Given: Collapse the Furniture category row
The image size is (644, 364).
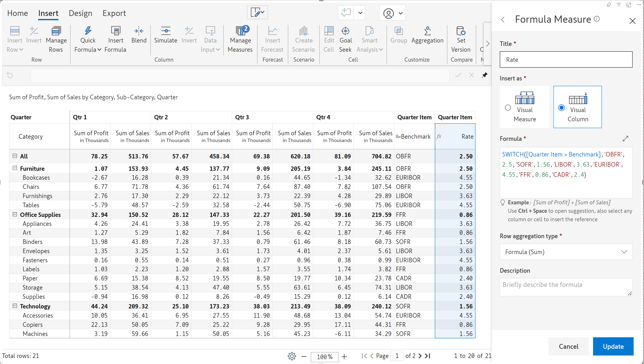Looking at the screenshot, I should pyautogui.click(x=15, y=168).
